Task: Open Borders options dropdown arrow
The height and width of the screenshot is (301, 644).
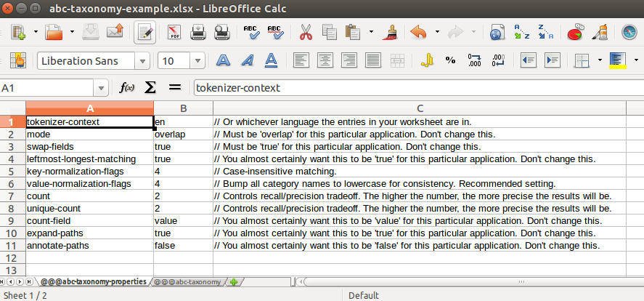Action: tap(600, 60)
